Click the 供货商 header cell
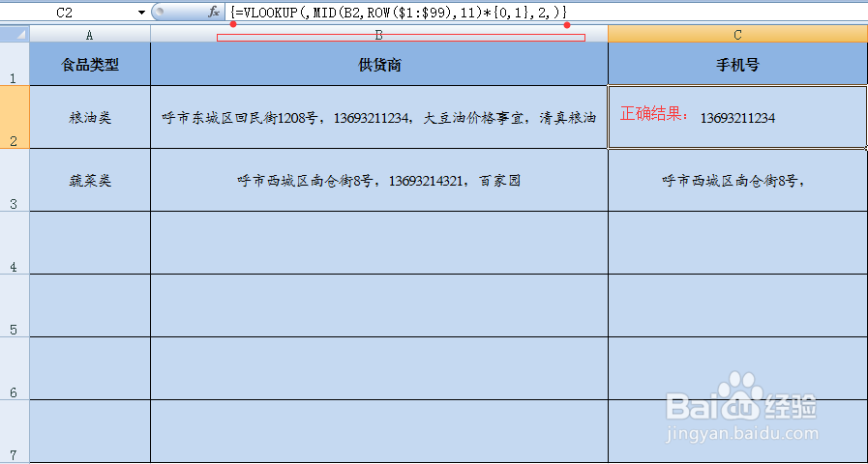The width and height of the screenshot is (868, 464). pos(379,64)
